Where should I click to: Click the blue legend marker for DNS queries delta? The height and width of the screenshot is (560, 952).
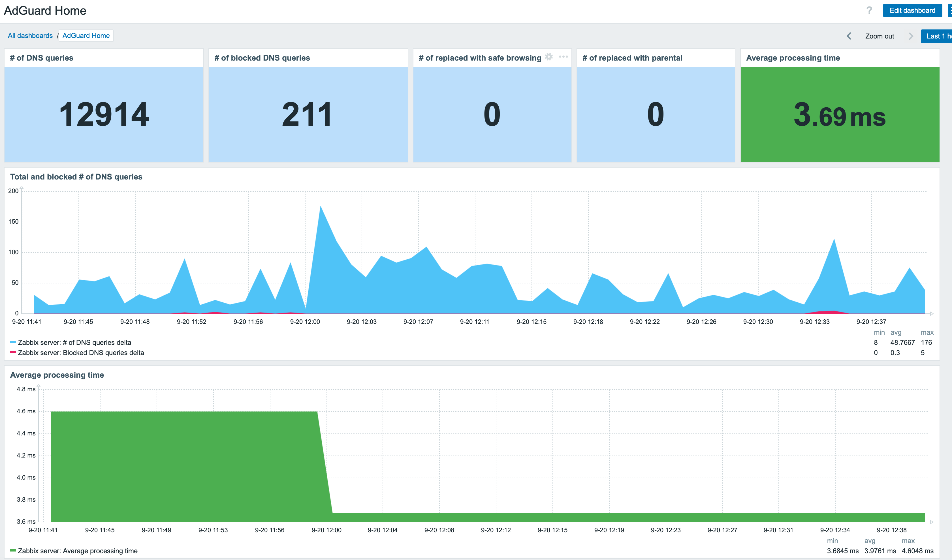click(x=13, y=343)
